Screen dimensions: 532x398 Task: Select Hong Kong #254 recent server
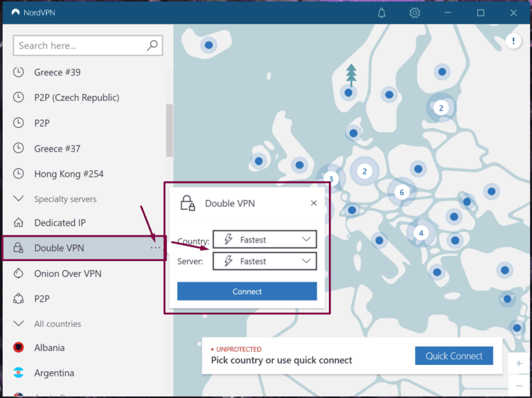pyautogui.click(x=69, y=174)
